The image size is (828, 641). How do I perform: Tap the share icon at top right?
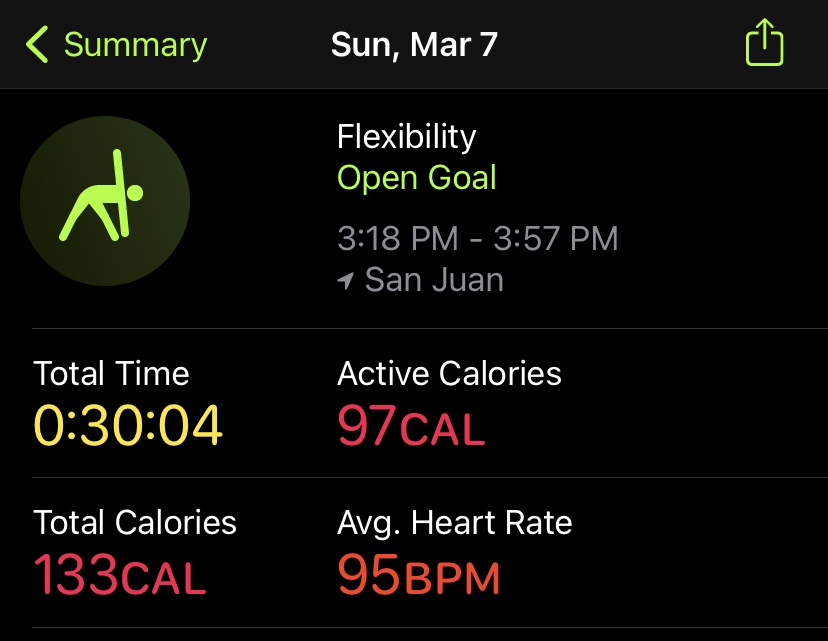(764, 45)
